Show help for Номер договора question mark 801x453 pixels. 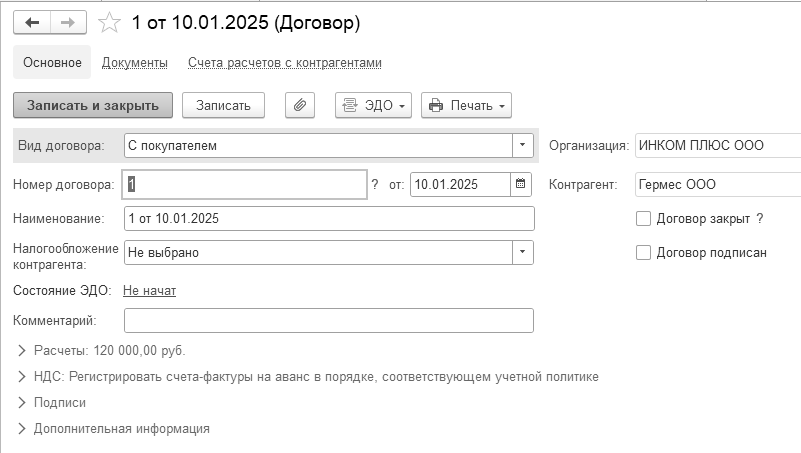pos(375,184)
